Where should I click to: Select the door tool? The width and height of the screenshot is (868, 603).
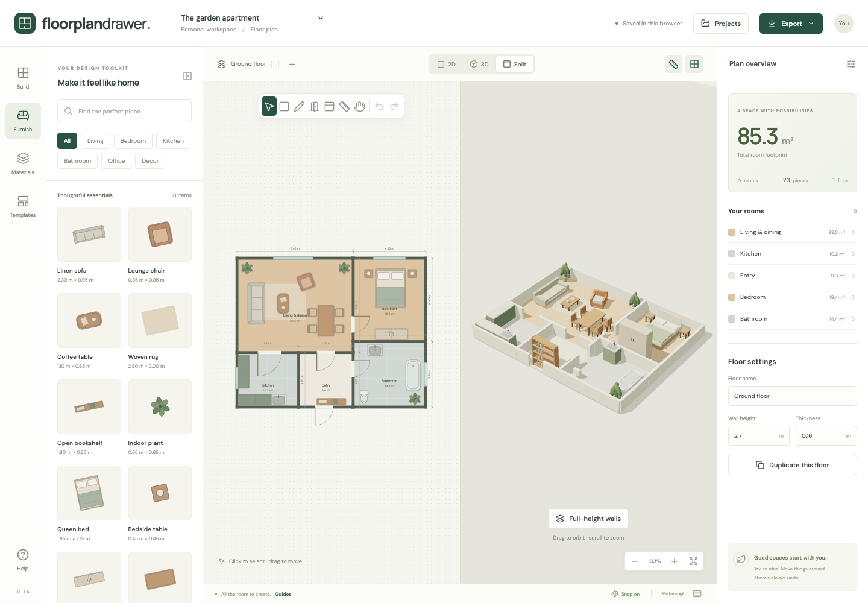point(314,107)
